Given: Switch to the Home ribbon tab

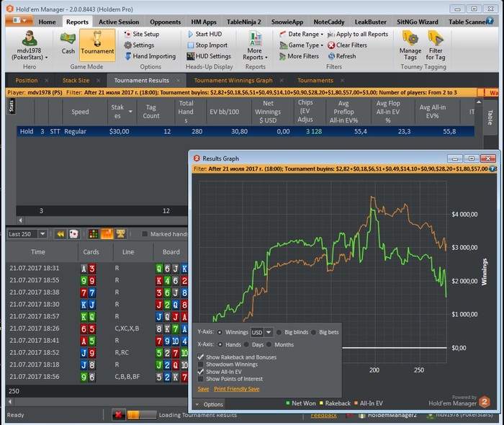Looking at the screenshot, I should click(x=47, y=22).
